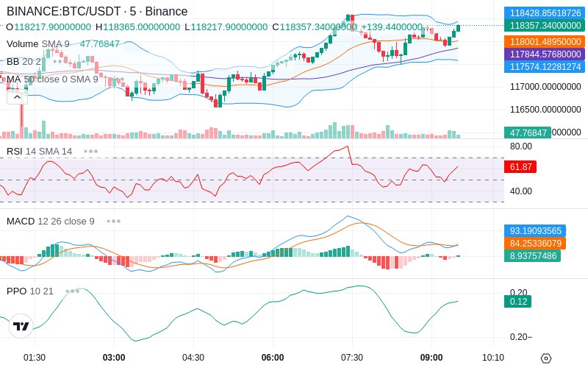Select the MACD 12 26 close 9 legend

[50, 222]
